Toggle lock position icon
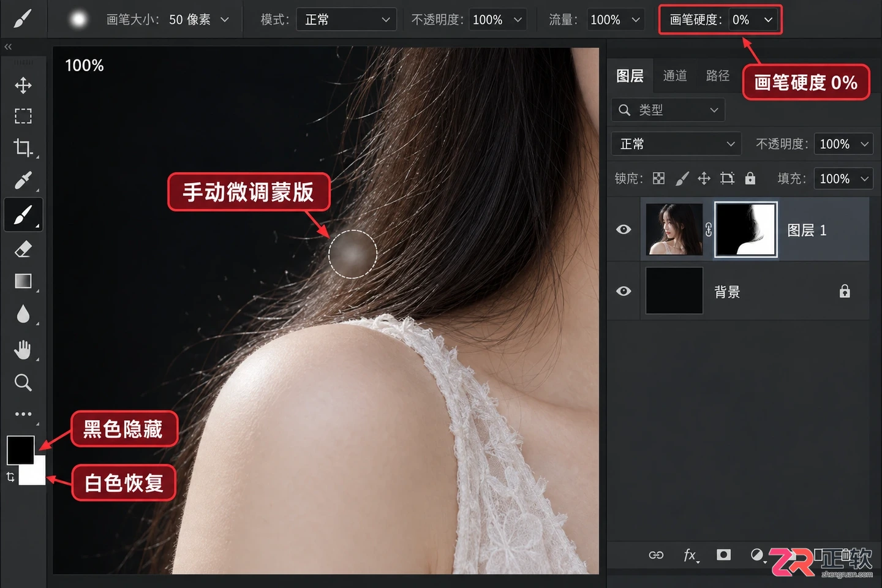Viewport: 882px width, 588px height. click(704, 178)
